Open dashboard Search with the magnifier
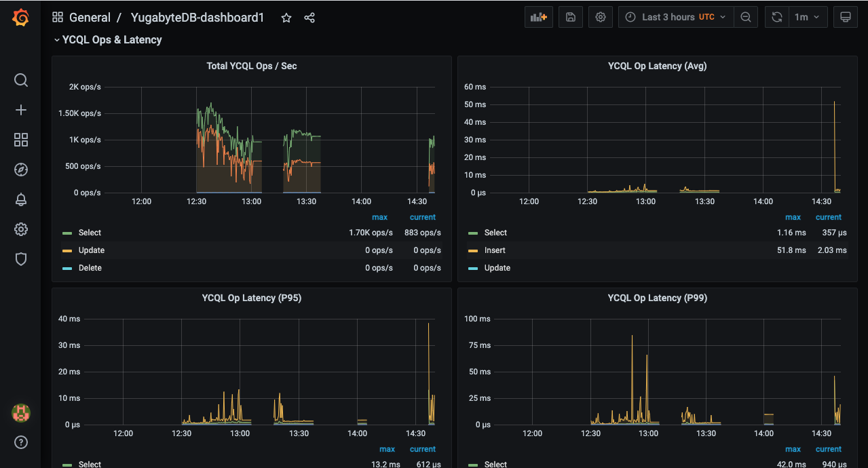The image size is (868, 468). 20,80
